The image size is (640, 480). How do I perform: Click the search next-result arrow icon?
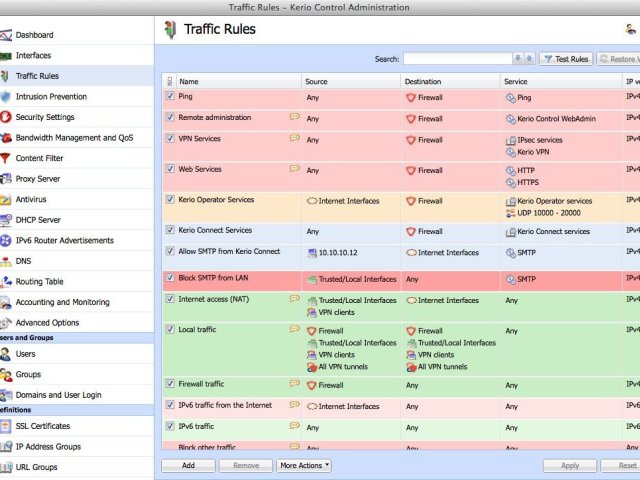click(518, 58)
